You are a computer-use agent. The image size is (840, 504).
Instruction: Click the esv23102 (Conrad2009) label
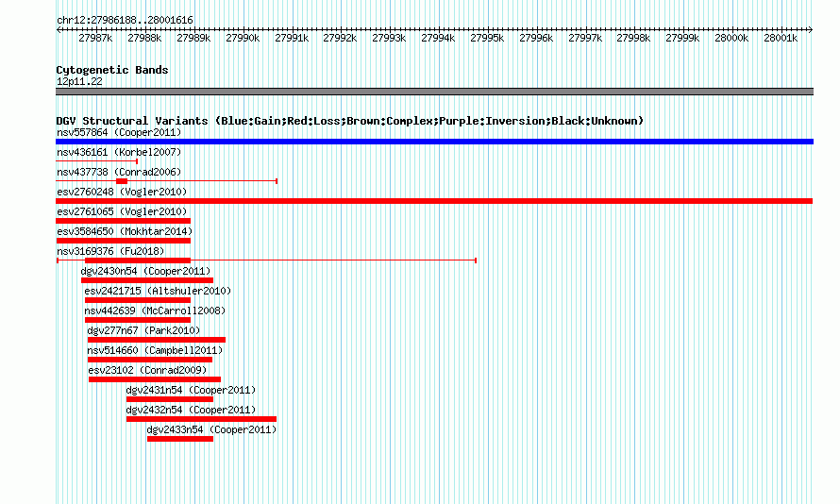tap(147, 370)
